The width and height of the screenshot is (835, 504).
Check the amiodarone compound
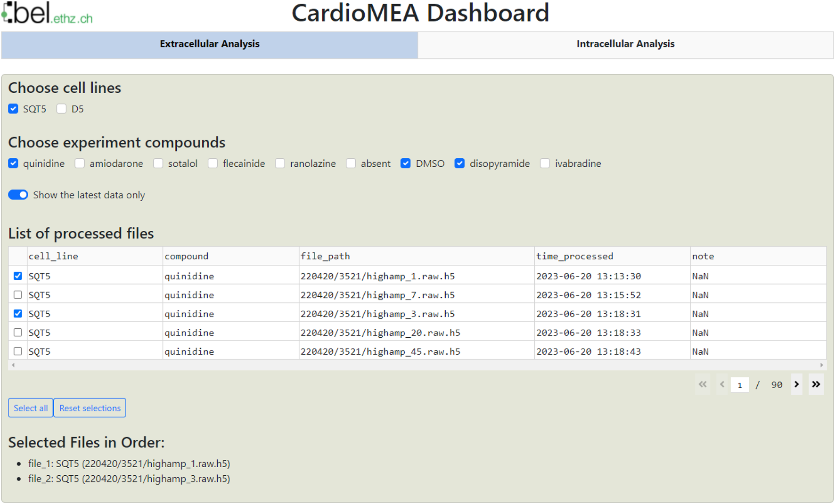pos(80,163)
